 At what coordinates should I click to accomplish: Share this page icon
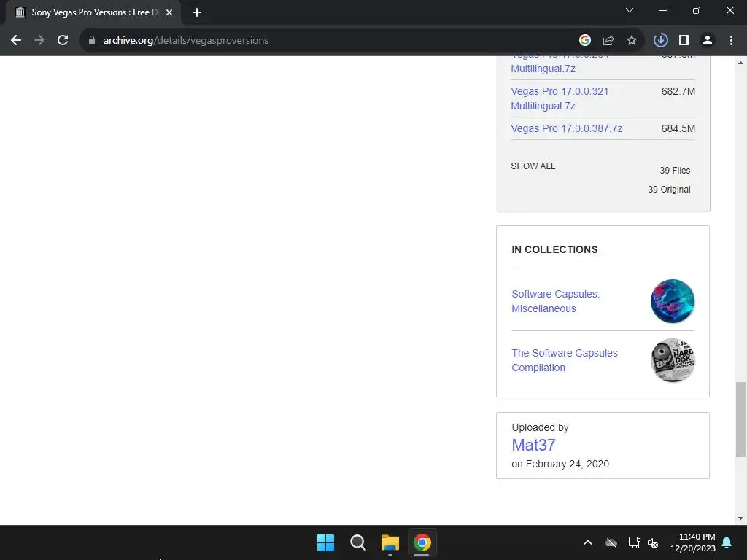pyautogui.click(x=608, y=41)
